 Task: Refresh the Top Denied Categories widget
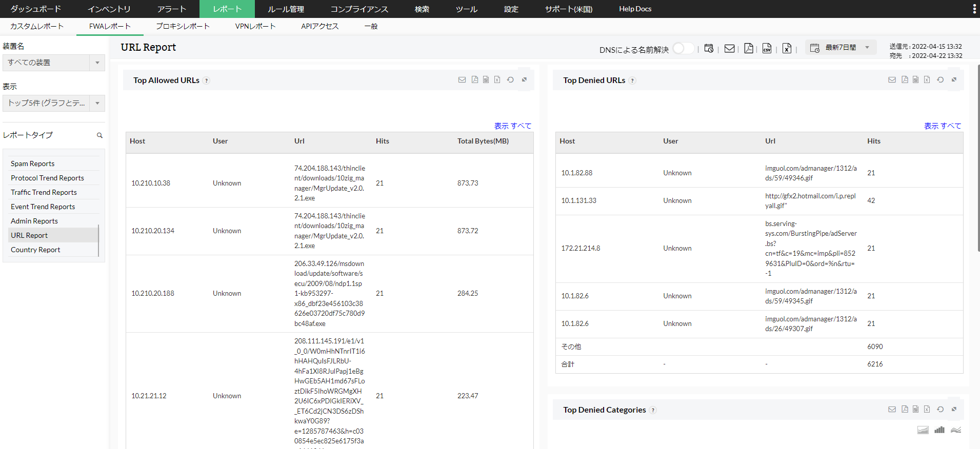[x=940, y=410]
